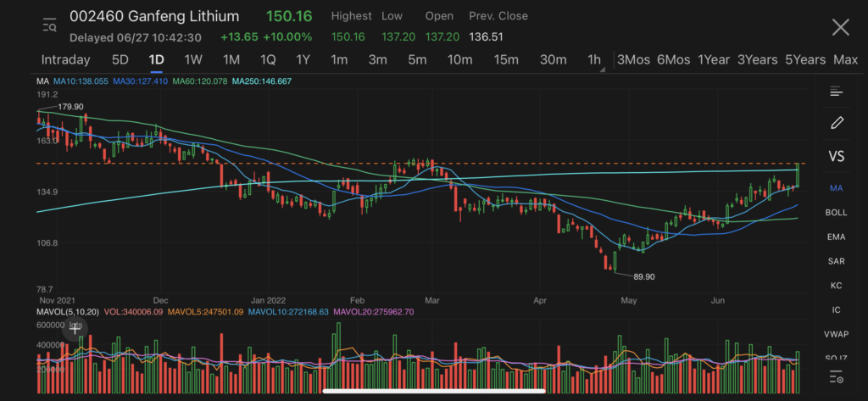
Task: Select the 1Y timeframe tab
Action: coord(303,60)
